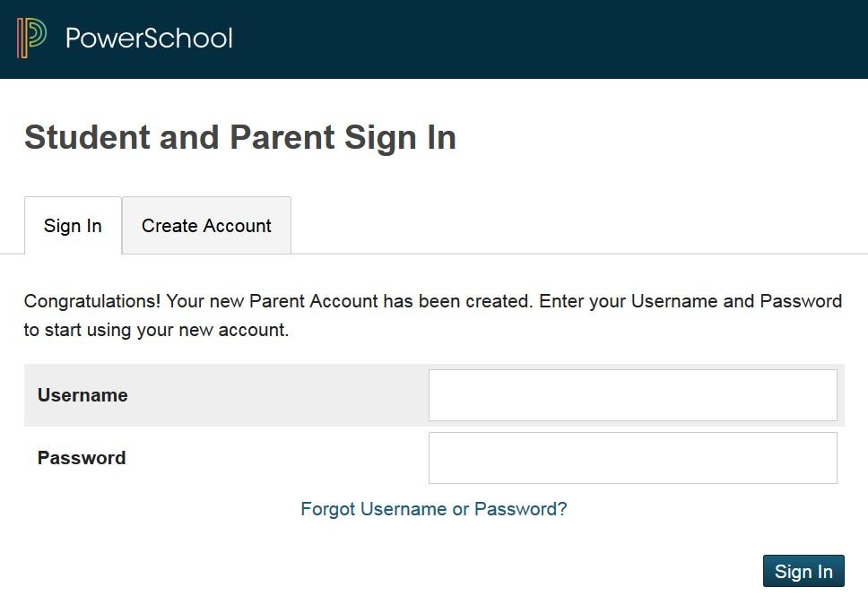Click the PowerSchool "P" logo icon
Image resolution: width=868 pixels, height=613 pixels.
click(x=31, y=38)
